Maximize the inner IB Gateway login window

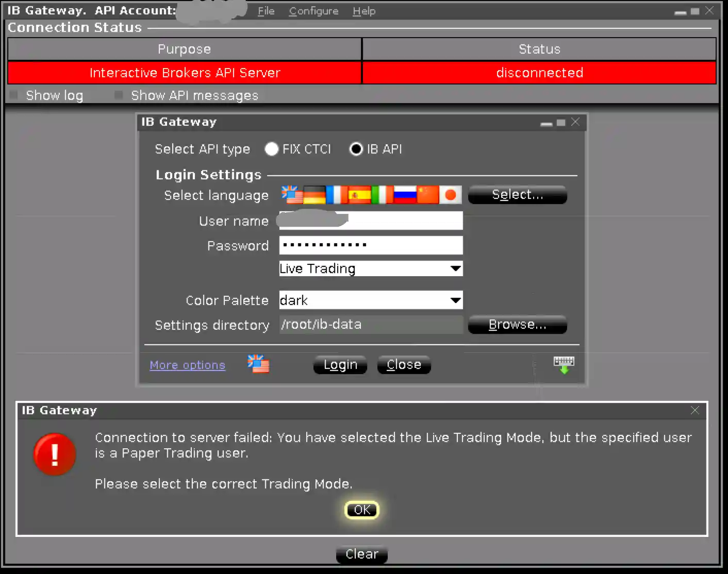(x=561, y=123)
